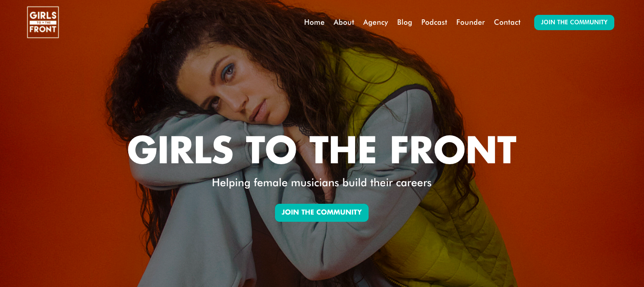Open the Blog link
Viewport: 644px width, 287px height.
tap(405, 22)
